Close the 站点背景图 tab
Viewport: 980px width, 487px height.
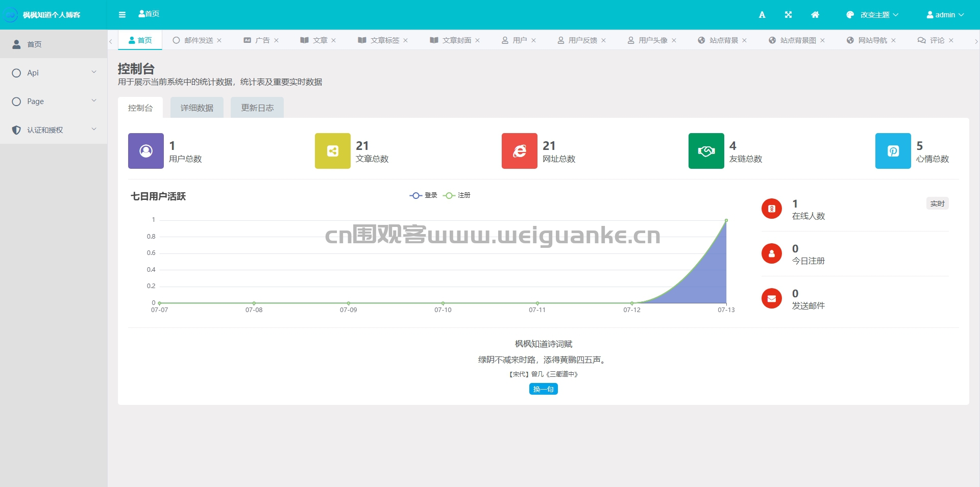click(x=823, y=40)
